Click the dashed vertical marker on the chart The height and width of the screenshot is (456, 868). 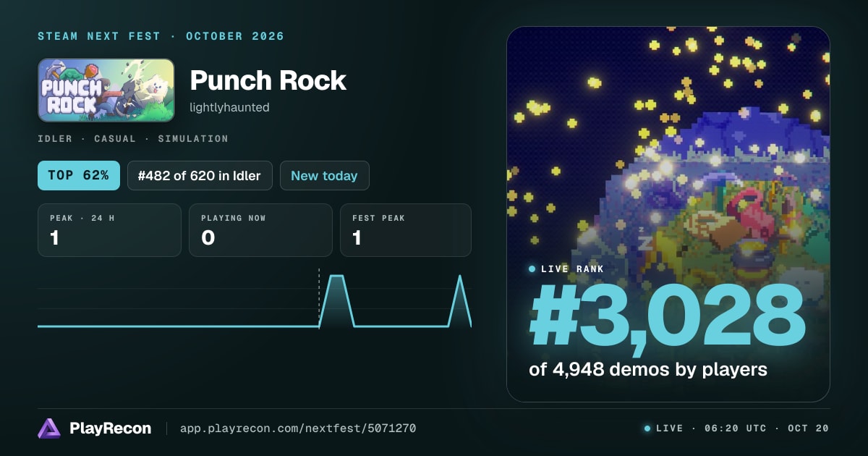pos(319,298)
